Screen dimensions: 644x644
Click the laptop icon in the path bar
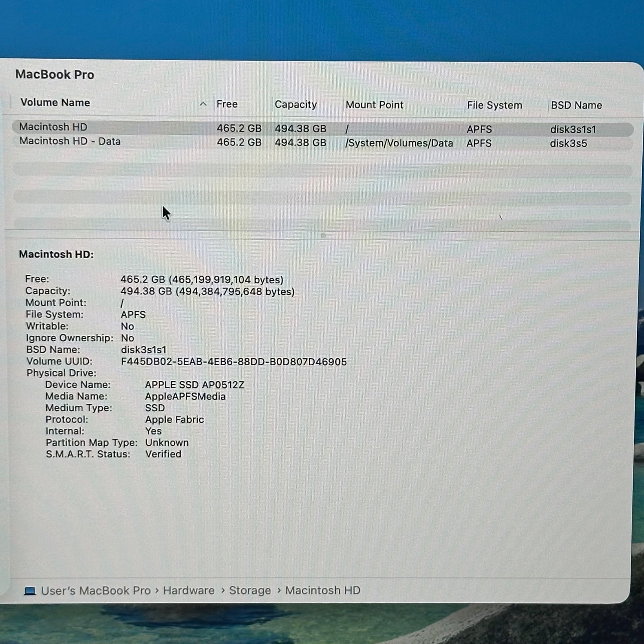(30, 591)
